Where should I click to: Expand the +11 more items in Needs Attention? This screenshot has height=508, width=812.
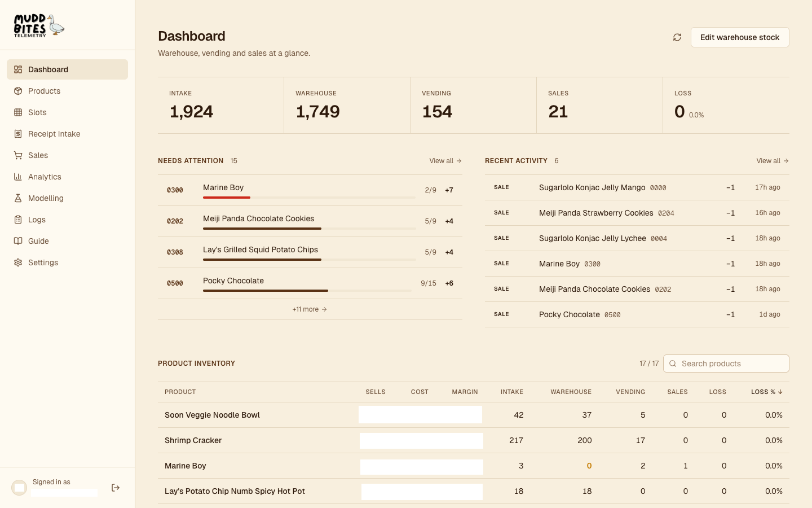(310, 309)
